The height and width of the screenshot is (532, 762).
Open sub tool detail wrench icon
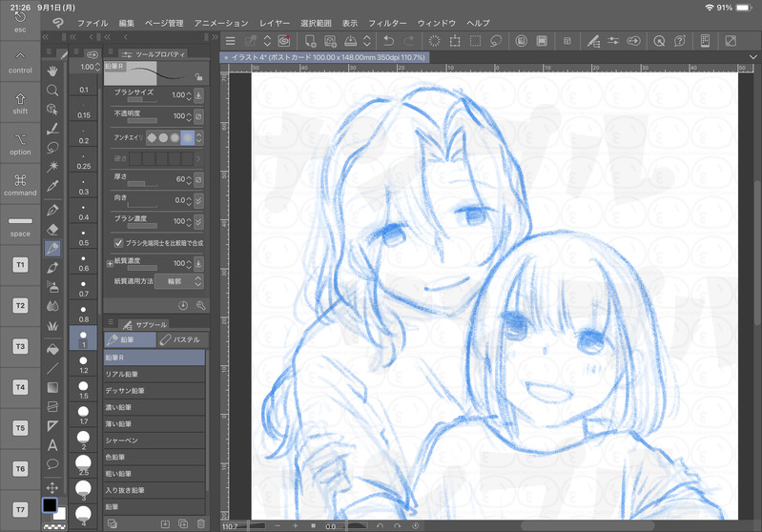[200, 306]
